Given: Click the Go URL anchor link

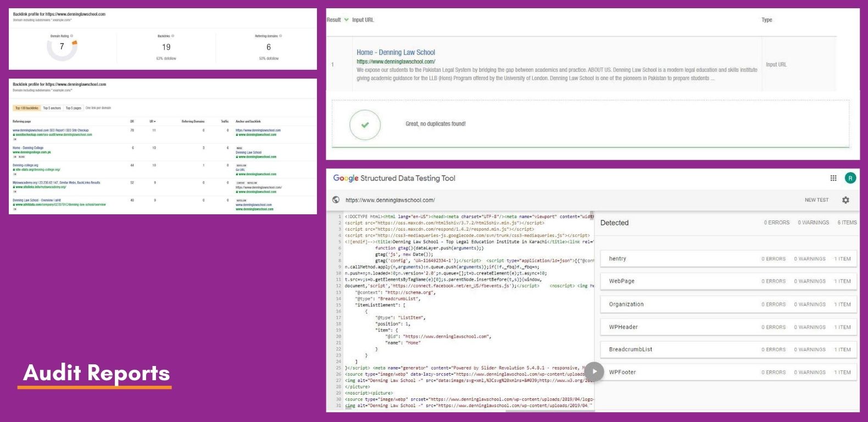Looking at the screenshot, I should (240, 170).
